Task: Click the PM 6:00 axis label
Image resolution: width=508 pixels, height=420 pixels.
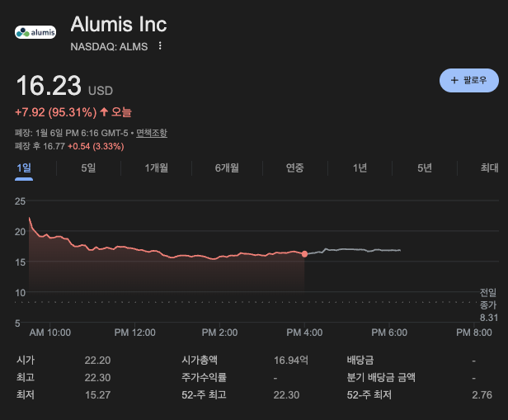Action: coord(389,333)
